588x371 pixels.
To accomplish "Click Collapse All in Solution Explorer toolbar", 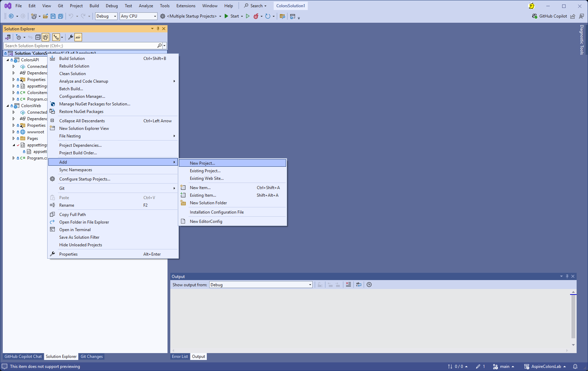I will point(38,37).
